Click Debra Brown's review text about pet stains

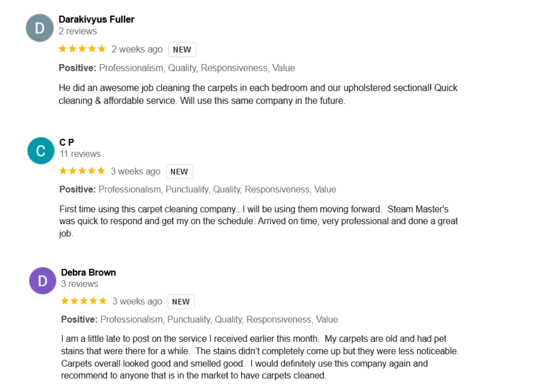click(x=260, y=357)
